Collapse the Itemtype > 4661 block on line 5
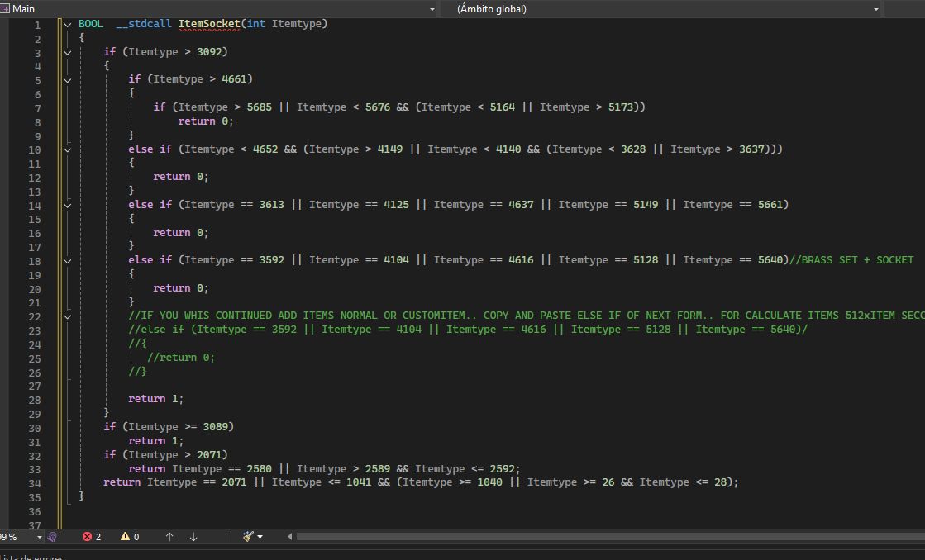Image resolution: width=925 pixels, height=560 pixels. [67, 79]
